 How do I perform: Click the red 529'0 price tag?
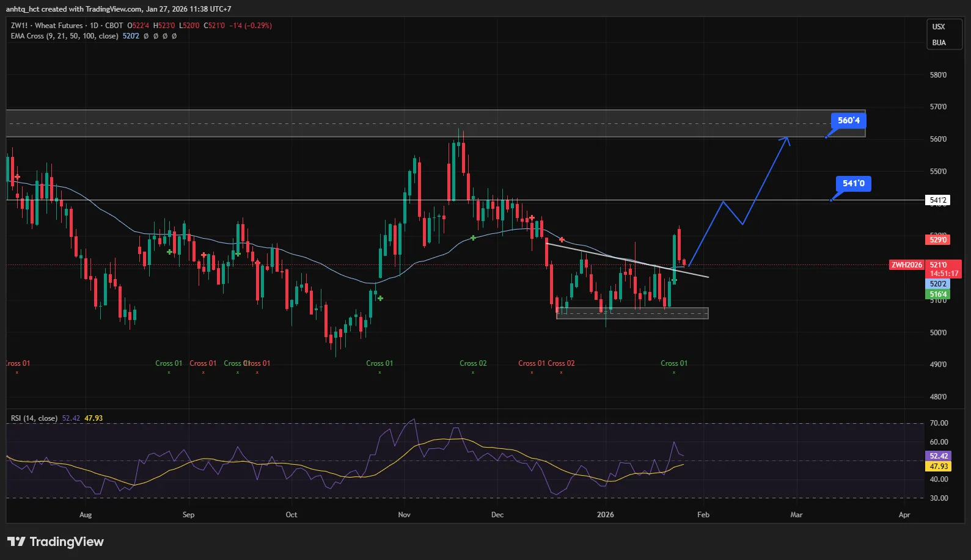point(938,240)
